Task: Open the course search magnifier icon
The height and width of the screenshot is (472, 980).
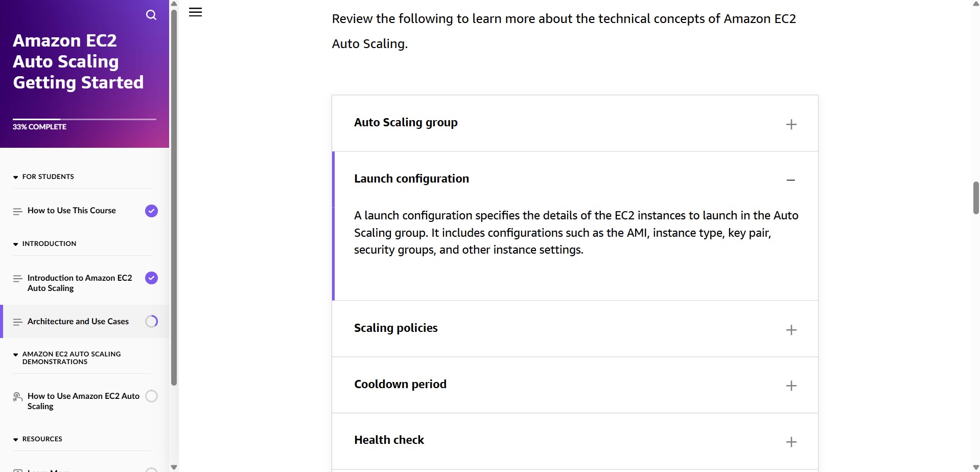Action: point(151,15)
